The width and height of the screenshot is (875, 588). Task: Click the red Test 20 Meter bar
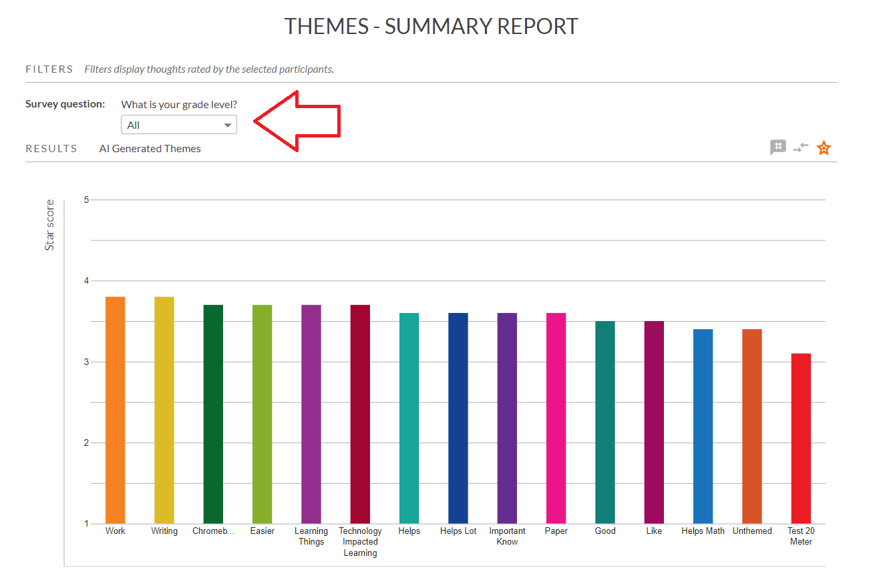click(x=801, y=438)
